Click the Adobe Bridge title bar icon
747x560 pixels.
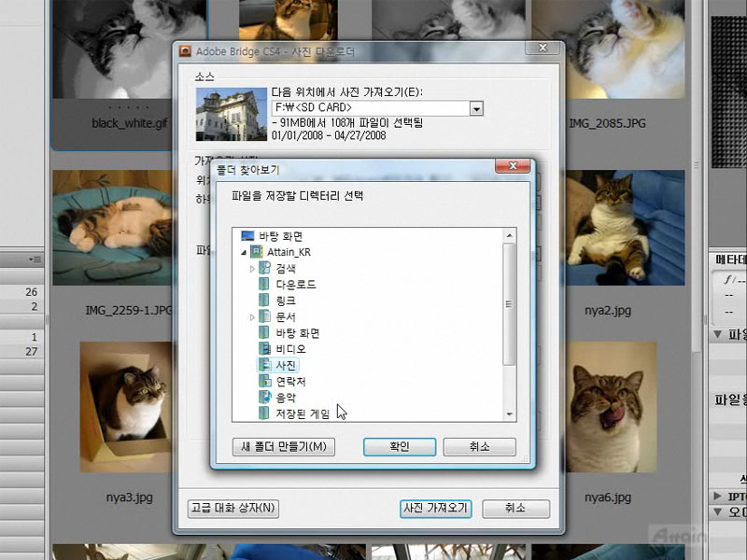(x=185, y=51)
